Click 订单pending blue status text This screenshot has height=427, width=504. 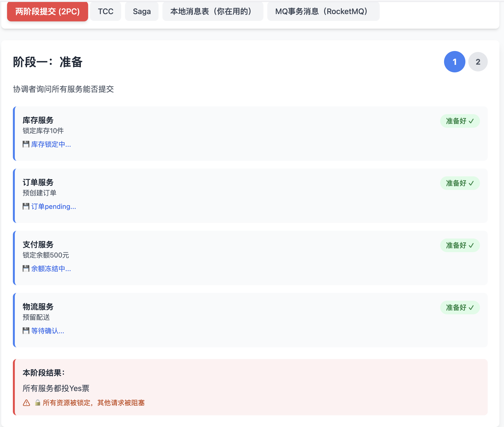(53, 206)
